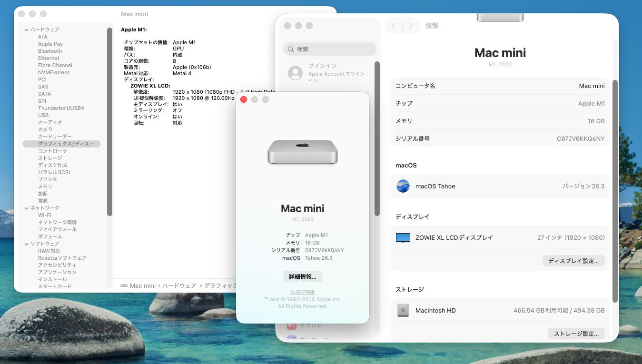
Task: Click the Mac mini picture in the About window
Action: 303,152
